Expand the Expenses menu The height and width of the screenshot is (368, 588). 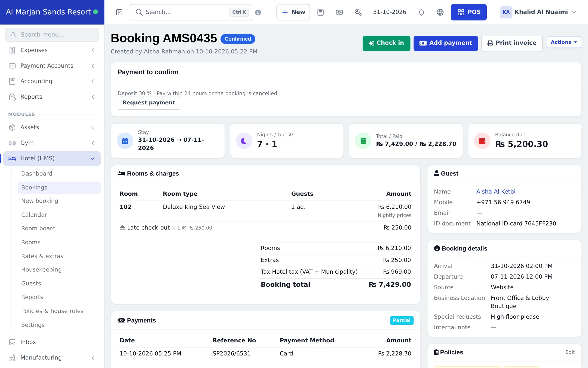52,50
